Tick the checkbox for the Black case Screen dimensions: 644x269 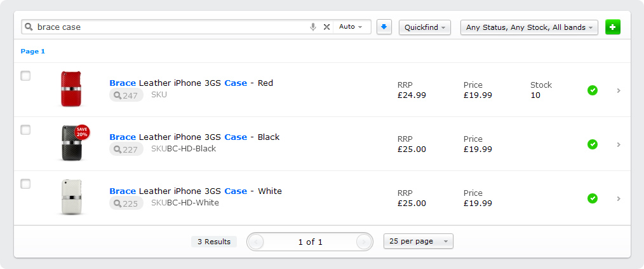pyautogui.click(x=25, y=130)
